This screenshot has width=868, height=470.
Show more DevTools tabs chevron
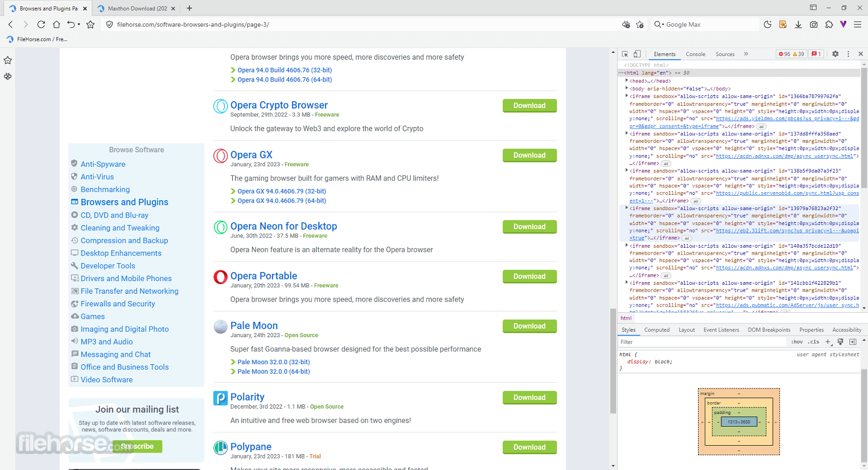[x=746, y=54]
